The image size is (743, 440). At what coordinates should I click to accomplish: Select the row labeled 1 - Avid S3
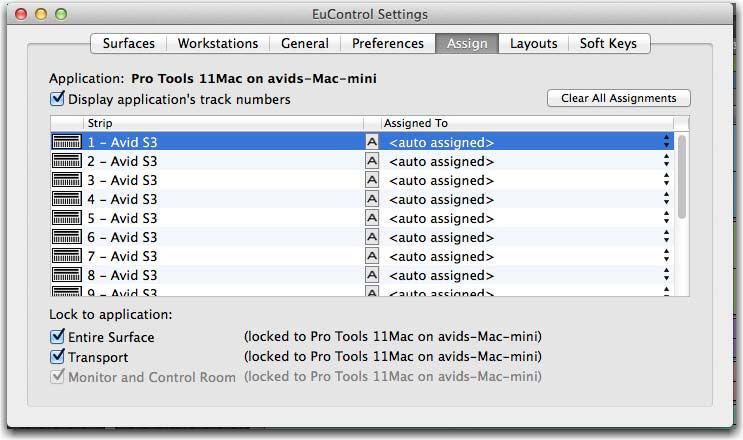tap(362, 142)
